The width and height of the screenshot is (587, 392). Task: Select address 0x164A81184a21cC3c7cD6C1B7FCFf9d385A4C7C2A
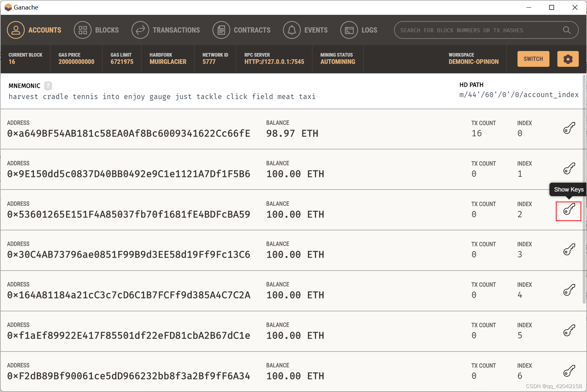[129, 295]
